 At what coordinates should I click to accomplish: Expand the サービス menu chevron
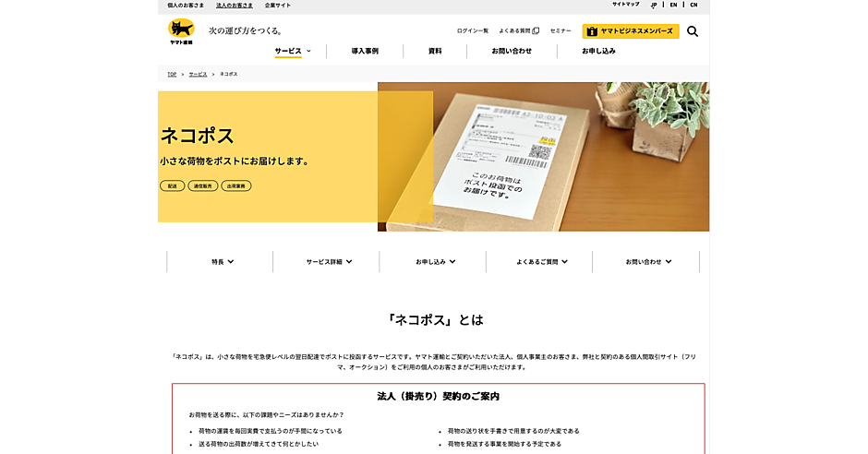(x=309, y=51)
